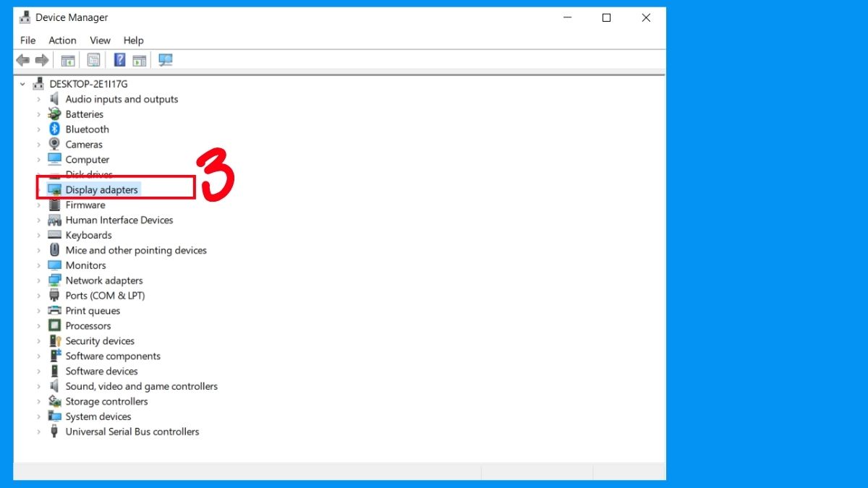The width and height of the screenshot is (868, 488).
Task: Click the Processors chip icon
Action: coord(54,326)
